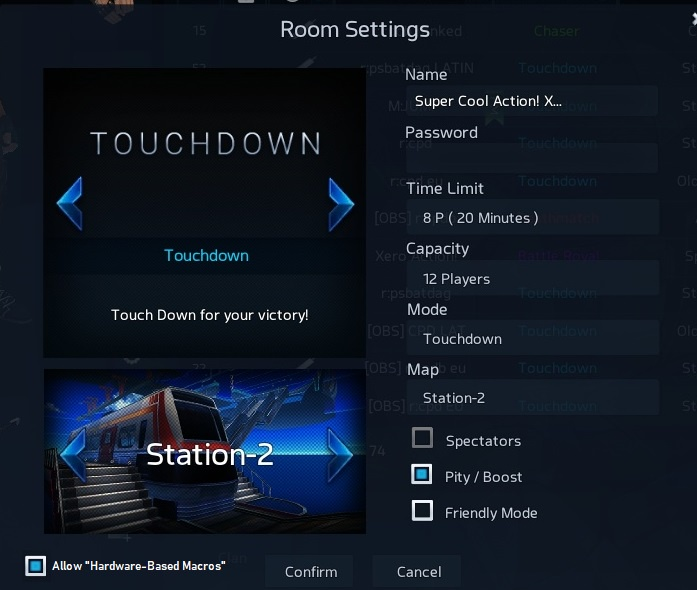Enable Friendly Mode checkbox

coord(422,510)
